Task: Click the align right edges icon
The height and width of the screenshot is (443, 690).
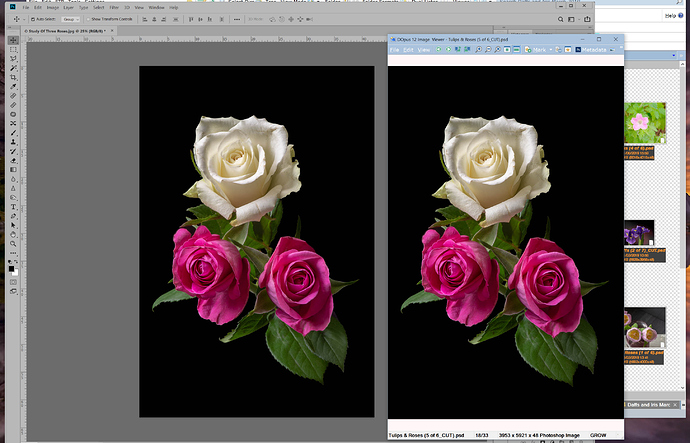Action: pyautogui.click(x=164, y=19)
